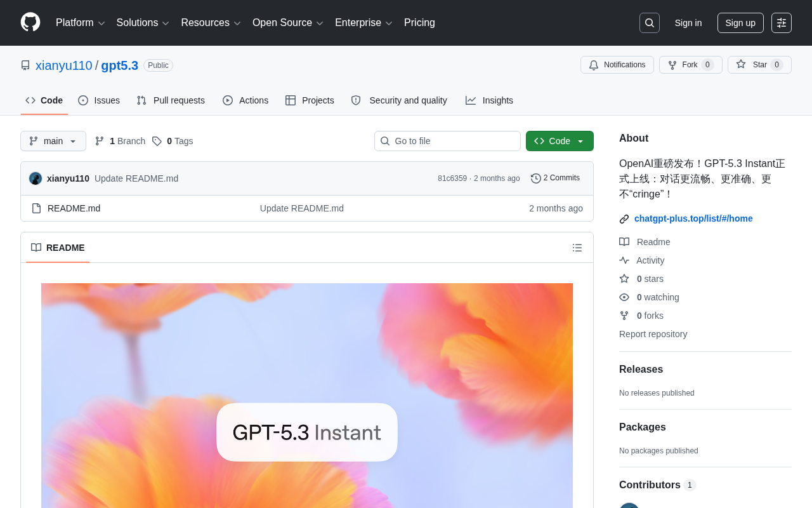The height and width of the screenshot is (508, 812).
Task: Switch to the Pull requests tab
Action: coord(171,100)
